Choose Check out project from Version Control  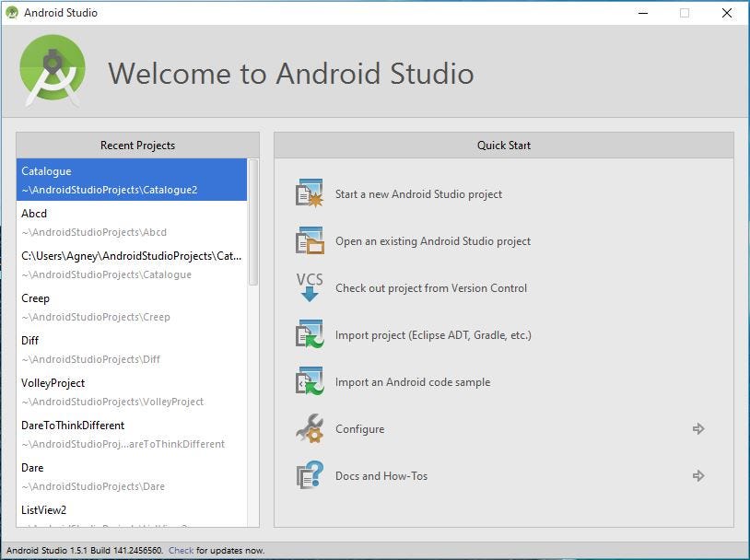(430, 288)
